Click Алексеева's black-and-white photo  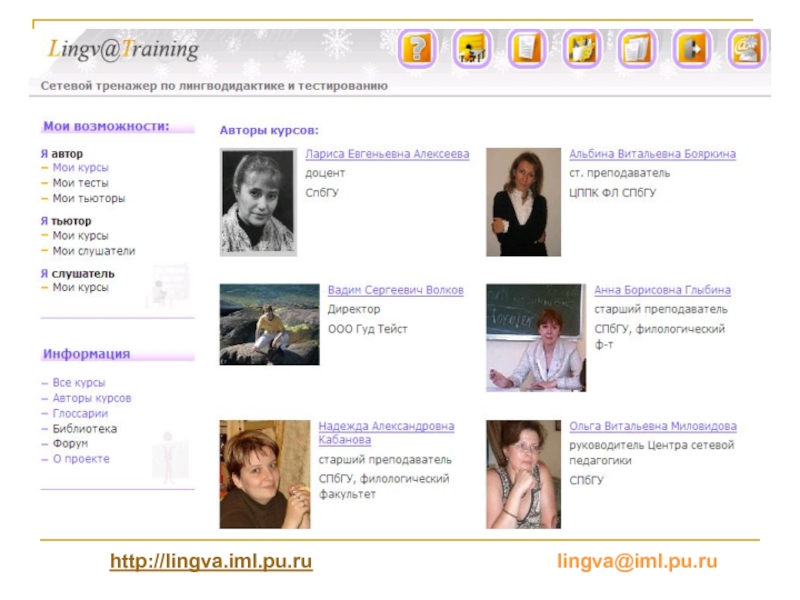[x=258, y=202]
